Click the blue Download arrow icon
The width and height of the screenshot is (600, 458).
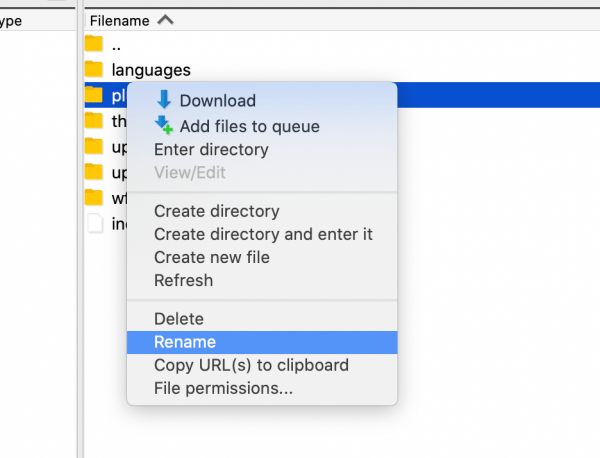pyautogui.click(x=164, y=99)
